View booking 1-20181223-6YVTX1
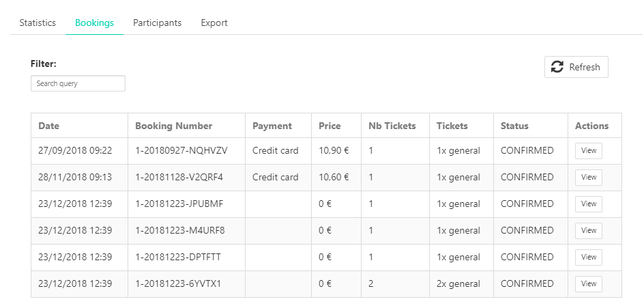644x306 pixels. (589, 283)
